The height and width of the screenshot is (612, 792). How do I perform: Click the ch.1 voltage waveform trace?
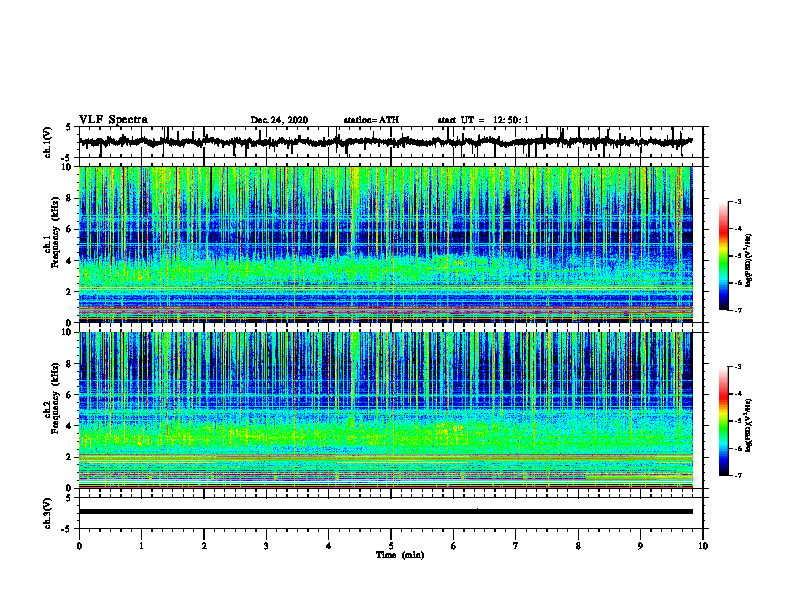(386, 142)
